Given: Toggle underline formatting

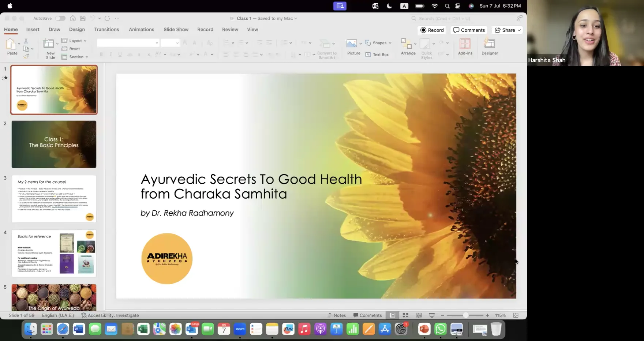Looking at the screenshot, I should coord(120,54).
